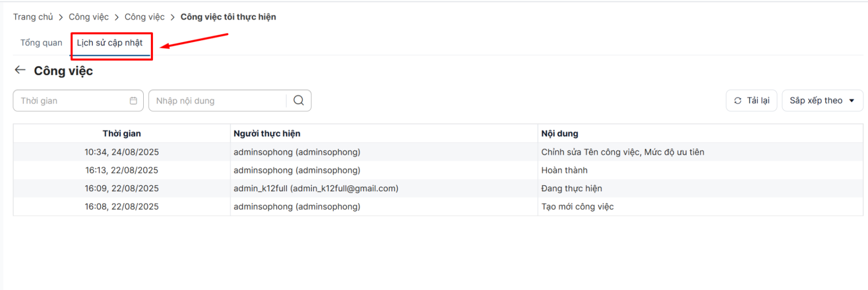The image size is (868, 290).
Task: Focus the Nhập nội dung search field
Action: pos(217,100)
